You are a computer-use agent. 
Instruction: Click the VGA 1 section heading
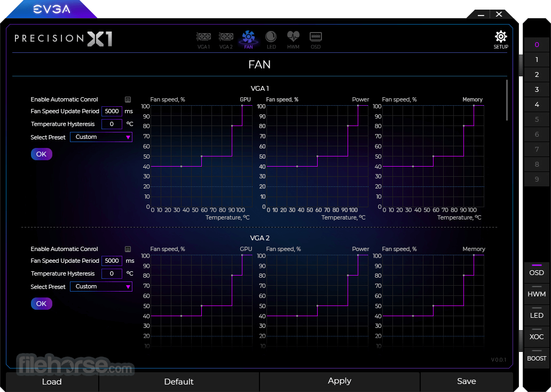pos(259,89)
